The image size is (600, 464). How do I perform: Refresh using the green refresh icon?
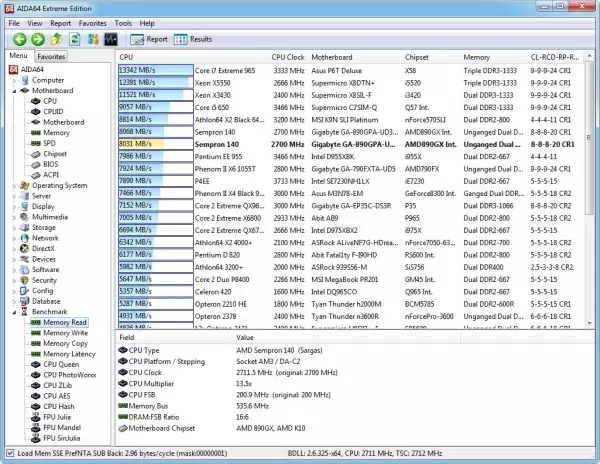click(x=75, y=39)
